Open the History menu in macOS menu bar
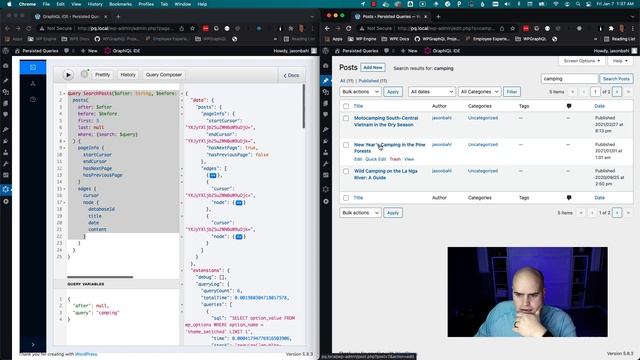640x360 pixels. [95, 4]
